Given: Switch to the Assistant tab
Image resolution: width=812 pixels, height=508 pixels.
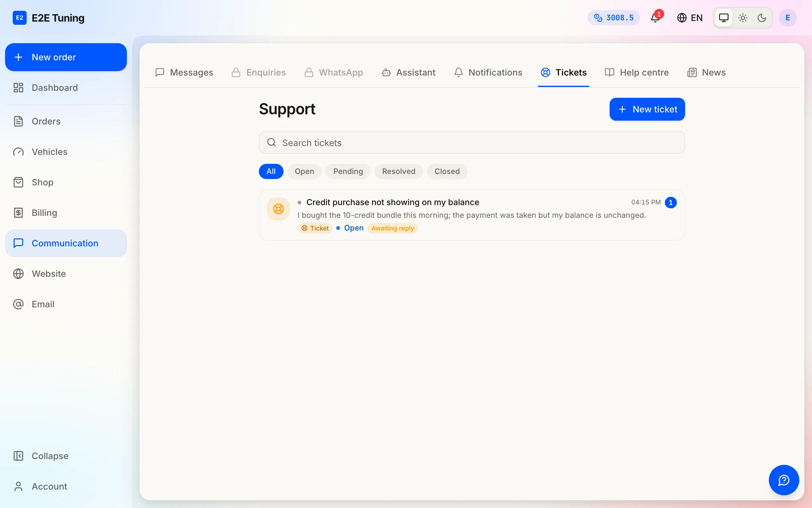Looking at the screenshot, I should pos(408,72).
